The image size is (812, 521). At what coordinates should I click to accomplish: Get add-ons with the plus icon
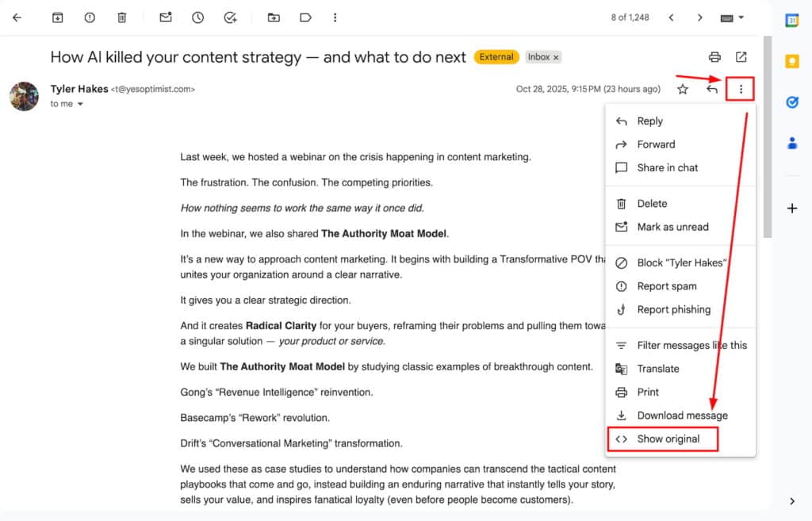click(x=792, y=209)
